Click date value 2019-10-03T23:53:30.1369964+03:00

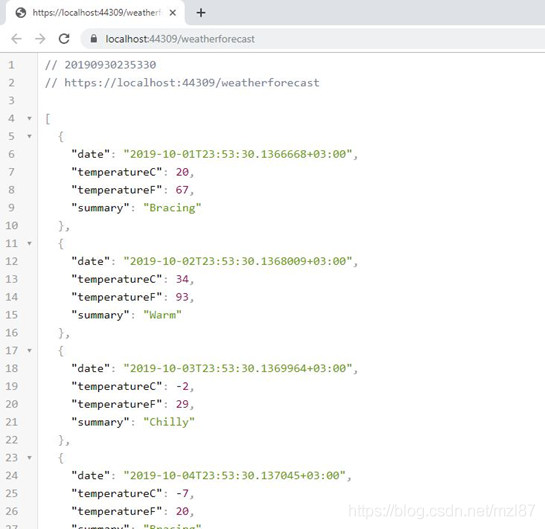(x=238, y=368)
